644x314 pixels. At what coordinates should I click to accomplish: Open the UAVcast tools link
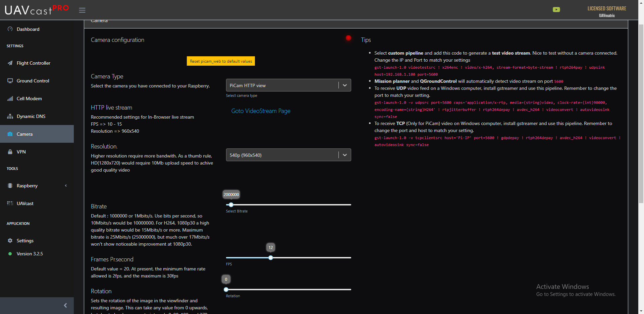pyautogui.click(x=37, y=203)
